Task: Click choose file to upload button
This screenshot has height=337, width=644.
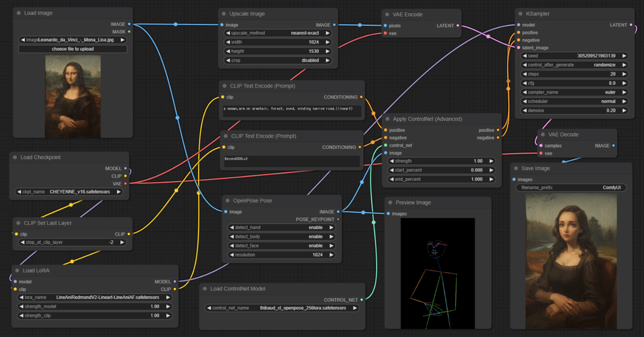Action: pyautogui.click(x=72, y=49)
